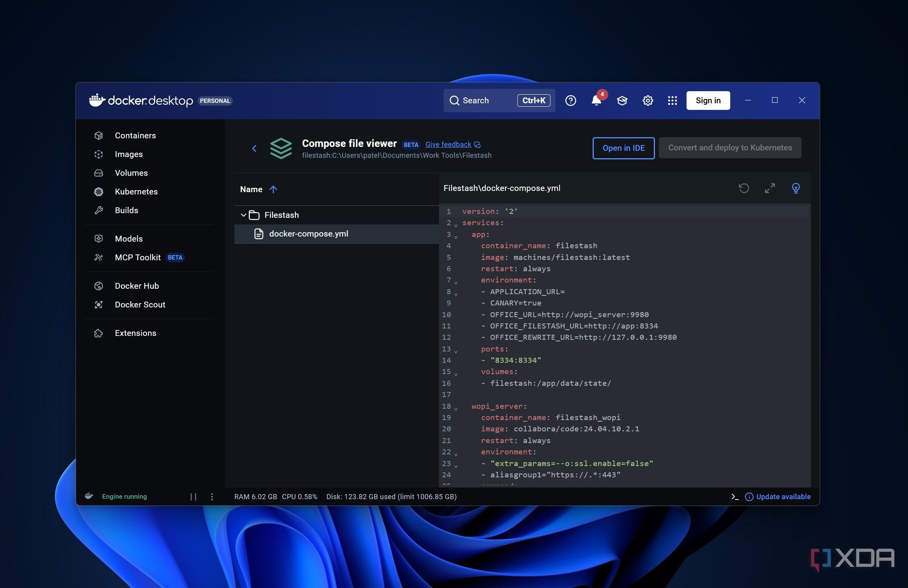Fold the ports block at line 13
This screenshot has width=908, height=588.
(456, 351)
